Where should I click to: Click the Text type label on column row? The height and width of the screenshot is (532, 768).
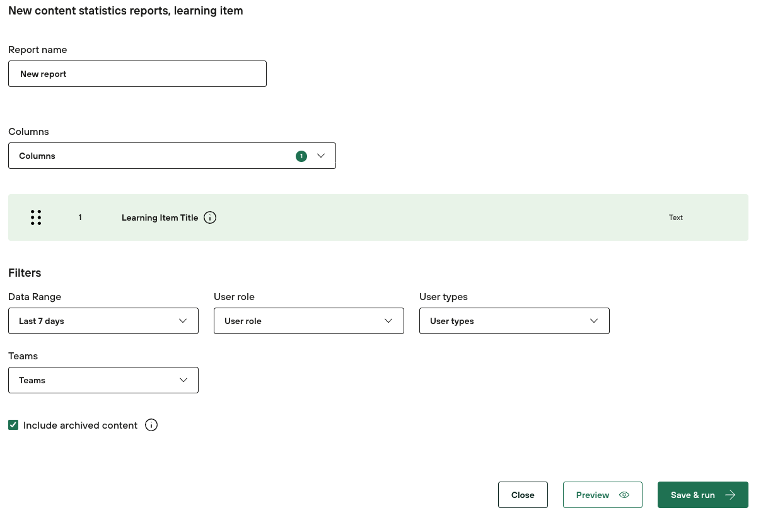[x=676, y=217]
